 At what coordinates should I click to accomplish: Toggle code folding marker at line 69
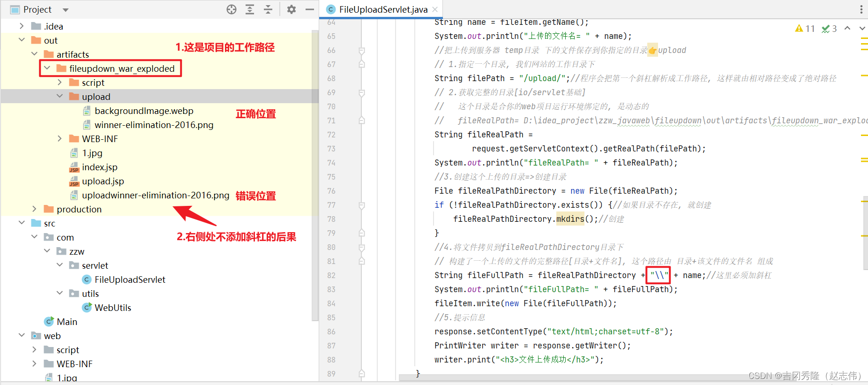tap(362, 92)
